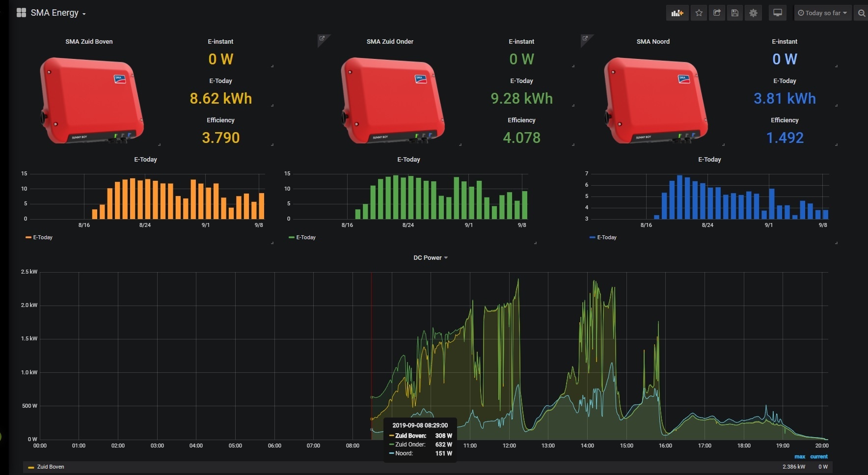
Task: Click the 2.386 kW max legend value
Action: point(794,467)
